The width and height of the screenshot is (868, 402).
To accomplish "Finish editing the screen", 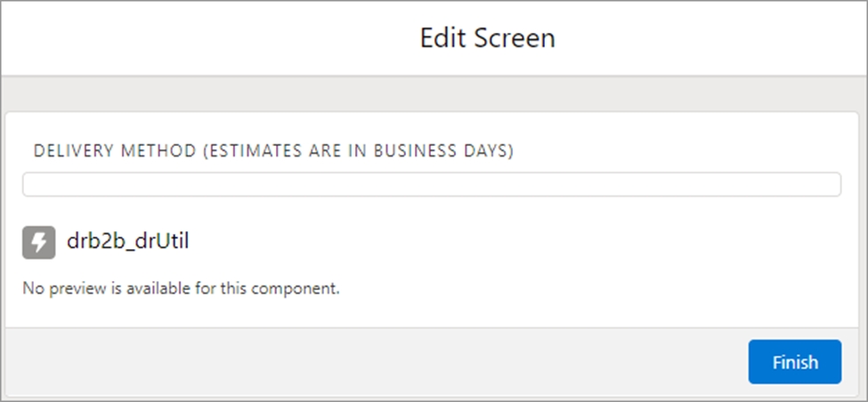I will (794, 362).
